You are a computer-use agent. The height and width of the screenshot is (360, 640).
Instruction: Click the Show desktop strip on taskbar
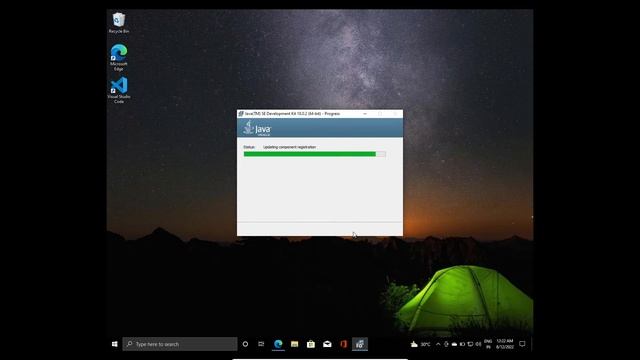532,344
